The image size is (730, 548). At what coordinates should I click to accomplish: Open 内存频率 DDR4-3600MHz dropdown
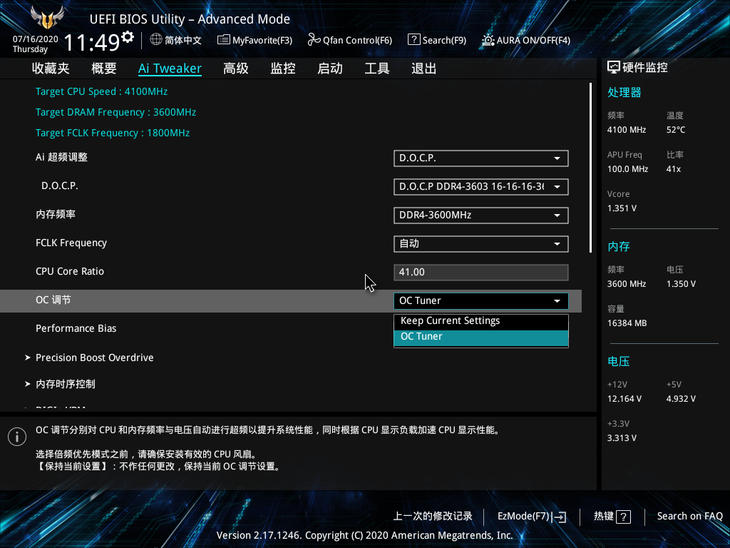[x=481, y=215]
